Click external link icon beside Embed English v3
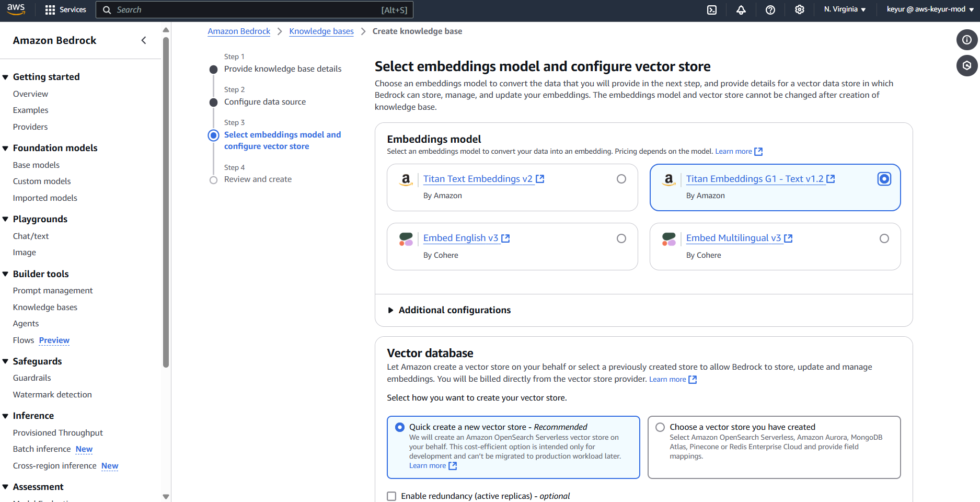Image resolution: width=980 pixels, height=502 pixels. point(505,238)
